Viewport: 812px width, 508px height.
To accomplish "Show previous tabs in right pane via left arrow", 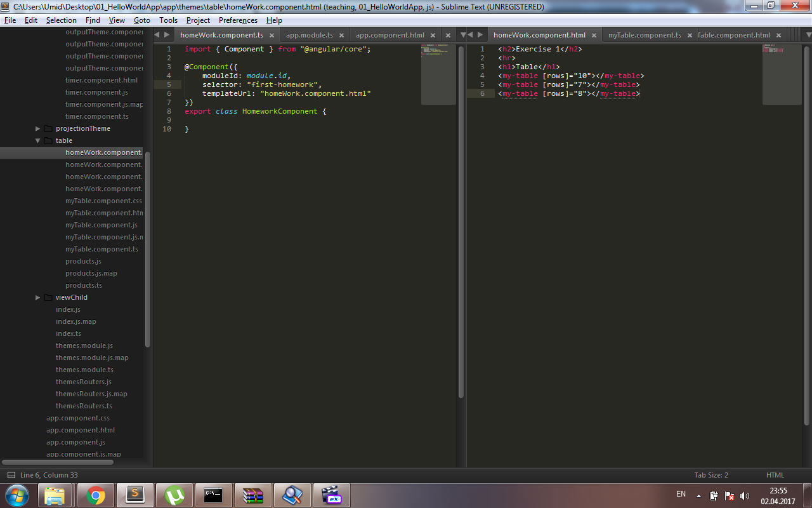I will pos(471,35).
